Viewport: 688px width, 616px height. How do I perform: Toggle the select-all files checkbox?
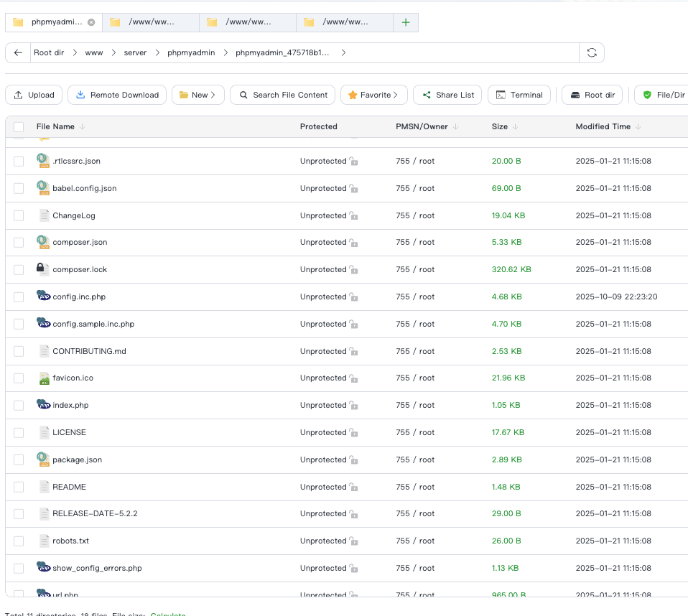(x=19, y=127)
